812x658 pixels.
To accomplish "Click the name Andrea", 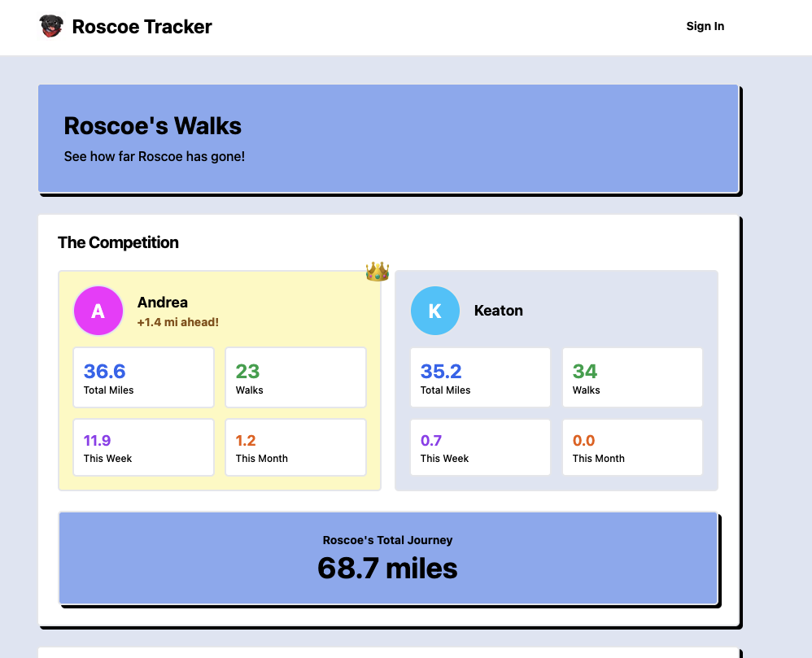I will tap(163, 303).
